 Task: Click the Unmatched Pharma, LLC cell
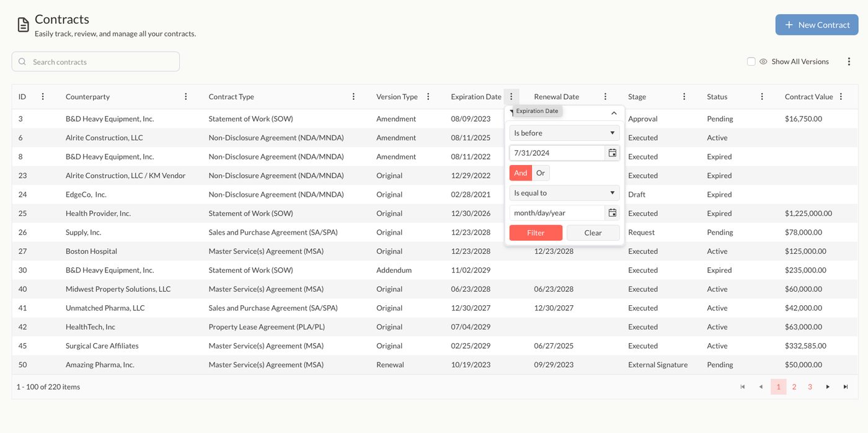point(105,308)
